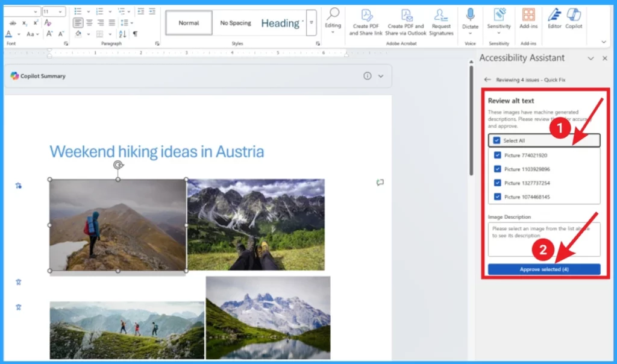Open the Change Case Aa menu
The width and height of the screenshot is (617, 364).
[x=33, y=34]
